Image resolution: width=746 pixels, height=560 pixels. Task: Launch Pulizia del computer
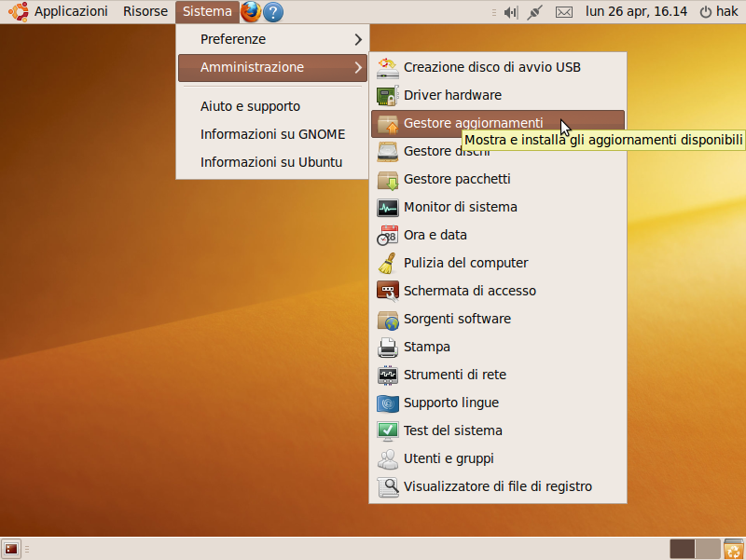click(x=498, y=264)
